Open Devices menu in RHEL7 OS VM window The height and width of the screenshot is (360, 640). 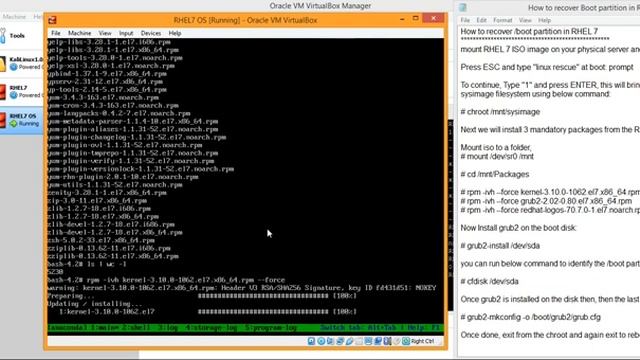[151, 33]
